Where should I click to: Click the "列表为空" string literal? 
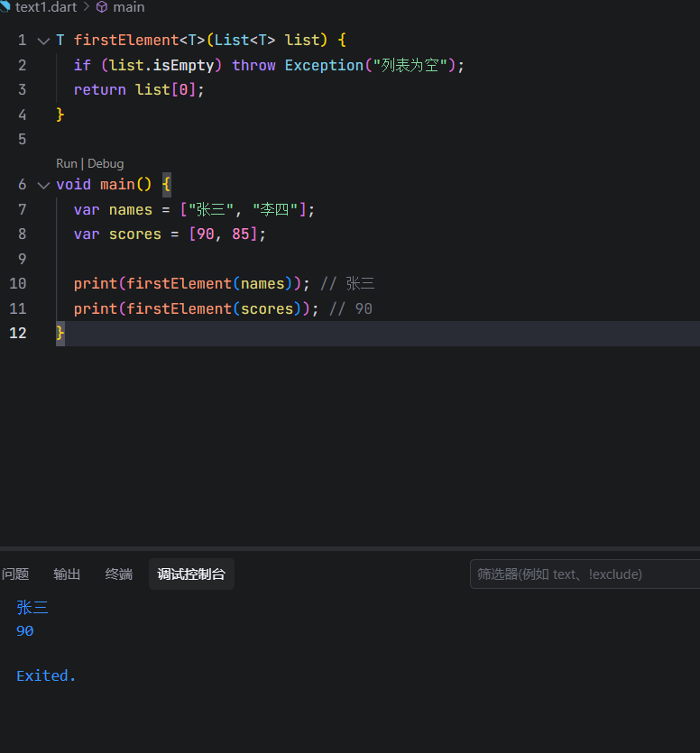point(410,65)
